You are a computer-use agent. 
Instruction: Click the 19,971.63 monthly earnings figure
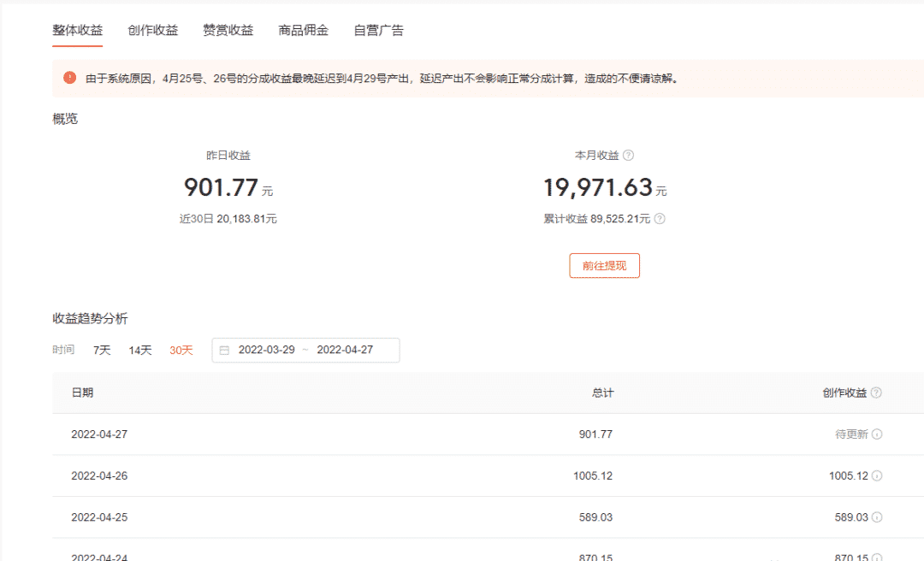[597, 187]
